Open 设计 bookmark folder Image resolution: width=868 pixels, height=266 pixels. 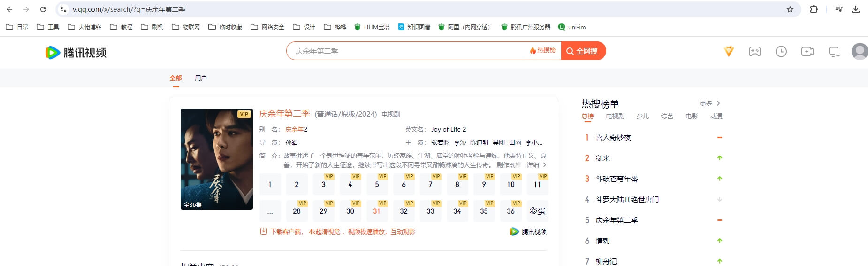pyautogui.click(x=304, y=27)
